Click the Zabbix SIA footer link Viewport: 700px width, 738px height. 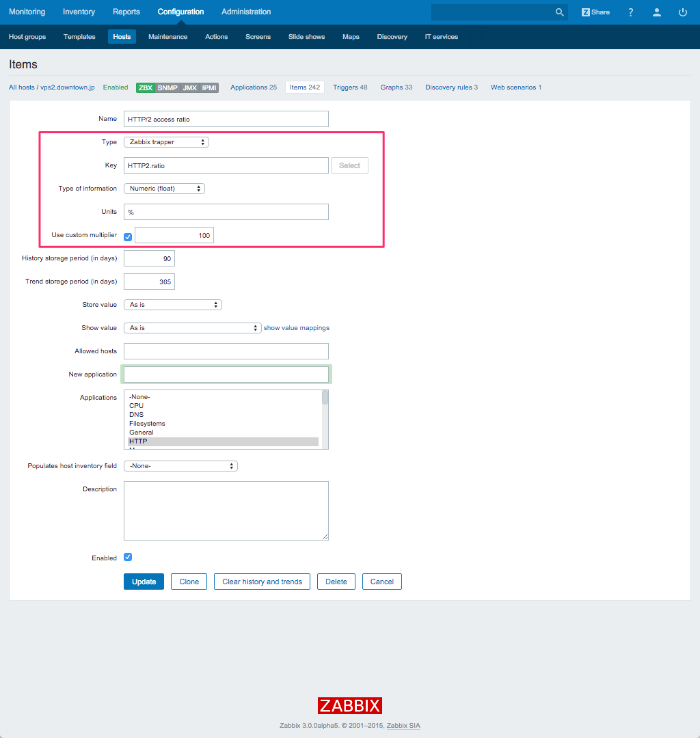[x=403, y=726]
